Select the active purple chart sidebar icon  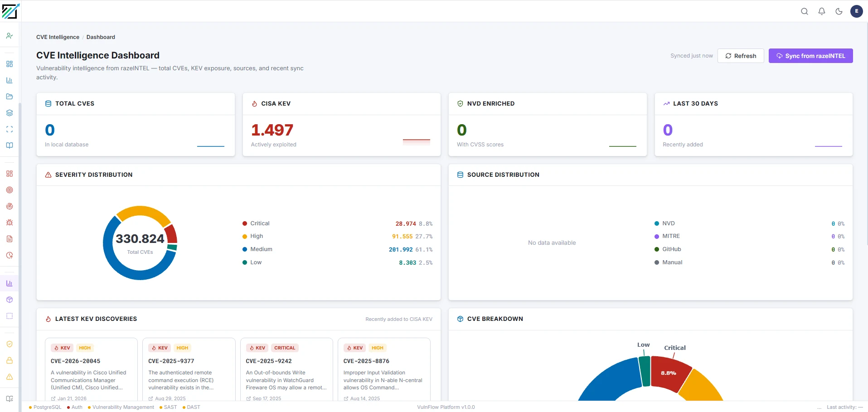pos(10,283)
